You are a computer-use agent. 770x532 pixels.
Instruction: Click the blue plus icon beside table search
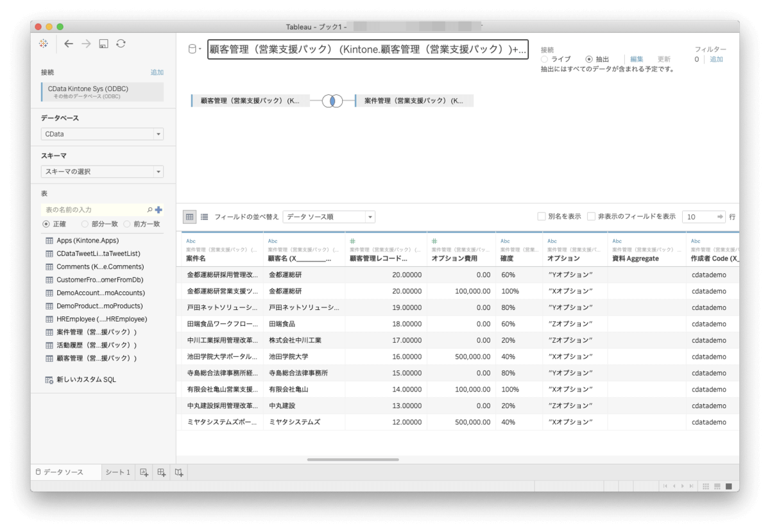[x=158, y=210]
